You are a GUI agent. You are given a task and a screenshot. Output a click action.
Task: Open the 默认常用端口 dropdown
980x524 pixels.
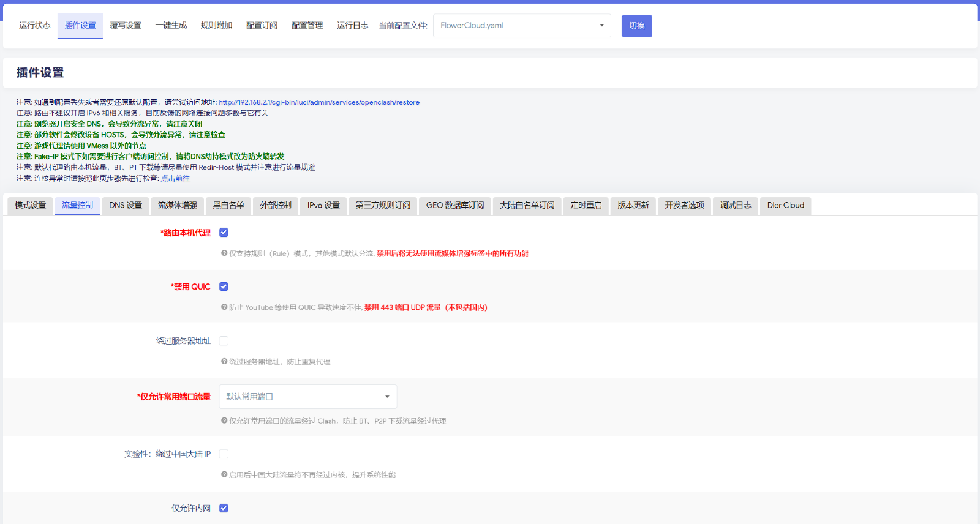point(308,397)
